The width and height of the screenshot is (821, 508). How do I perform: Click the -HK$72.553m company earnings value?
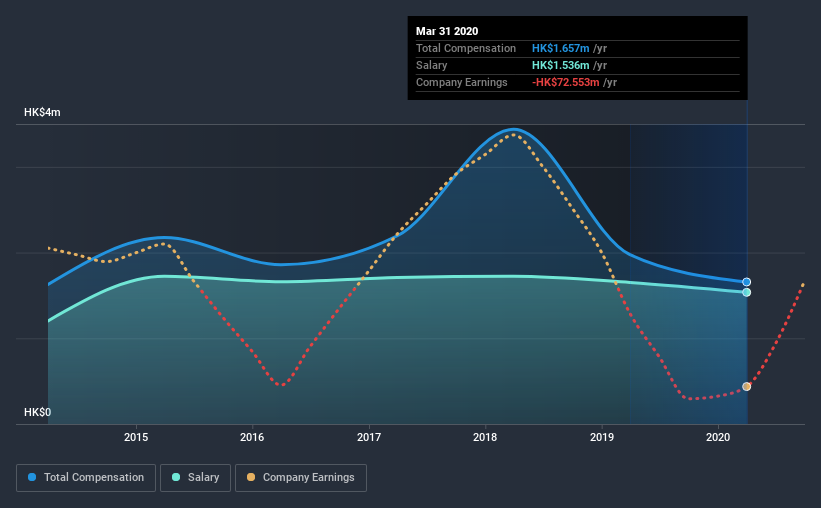(x=566, y=82)
